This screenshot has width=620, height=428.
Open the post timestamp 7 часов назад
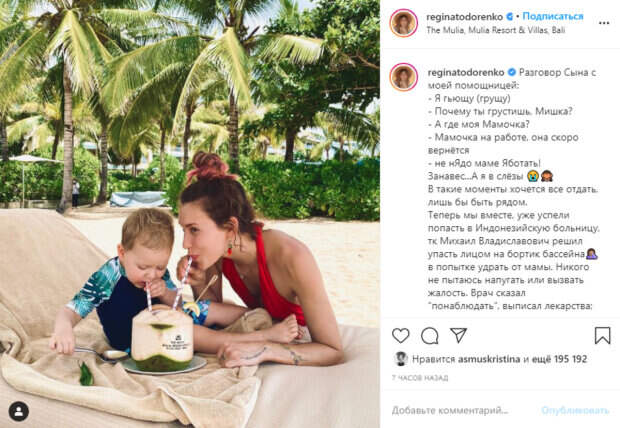pyautogui.click(x=420, y=378)
